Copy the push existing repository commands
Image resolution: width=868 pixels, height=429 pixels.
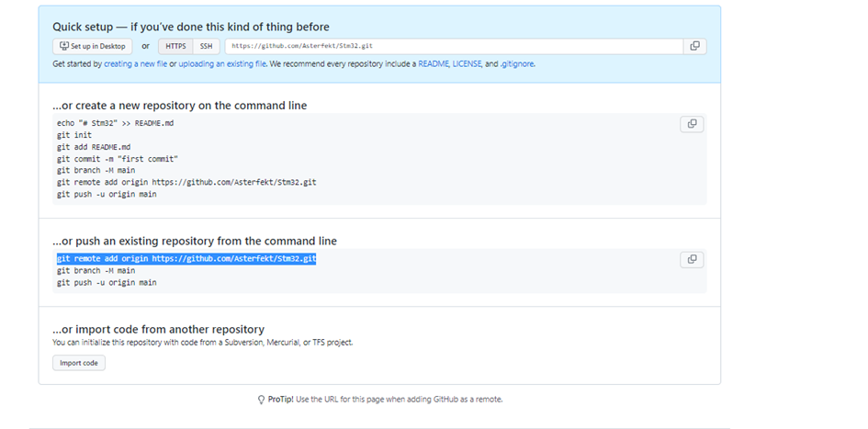[x=692, y=260]
